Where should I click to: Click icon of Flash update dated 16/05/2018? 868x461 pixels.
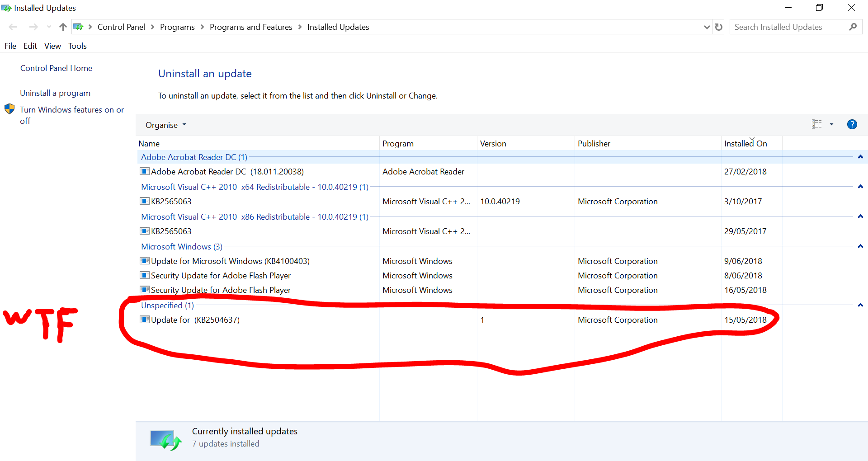coord(144,290)
